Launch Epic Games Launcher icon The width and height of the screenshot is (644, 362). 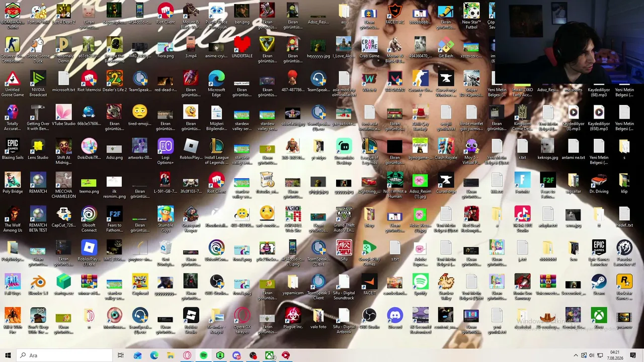pos(599,253)
